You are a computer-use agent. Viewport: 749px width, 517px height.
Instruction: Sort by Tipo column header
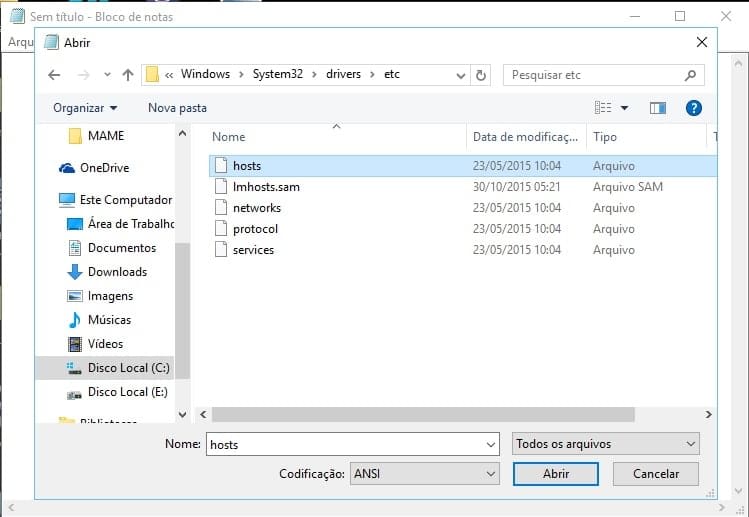tap(646, 137)
